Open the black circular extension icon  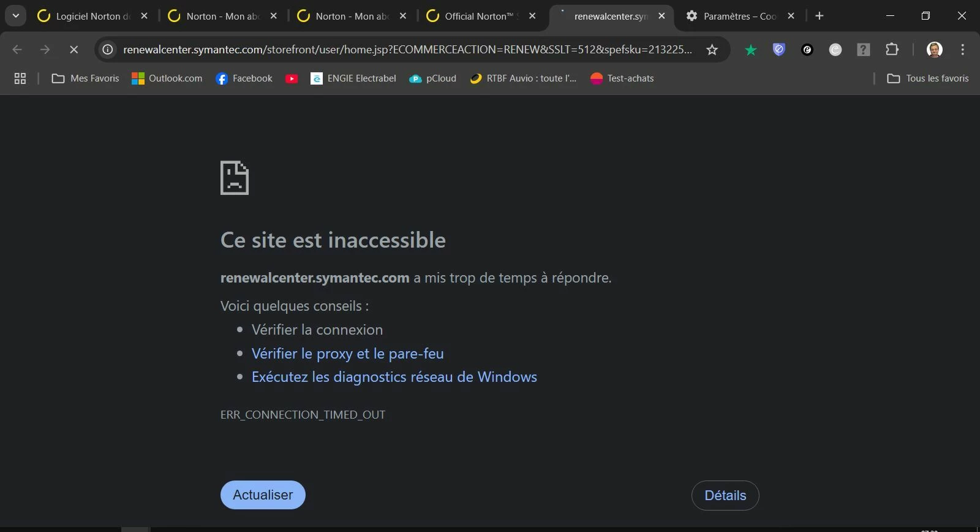pos(807,50)
